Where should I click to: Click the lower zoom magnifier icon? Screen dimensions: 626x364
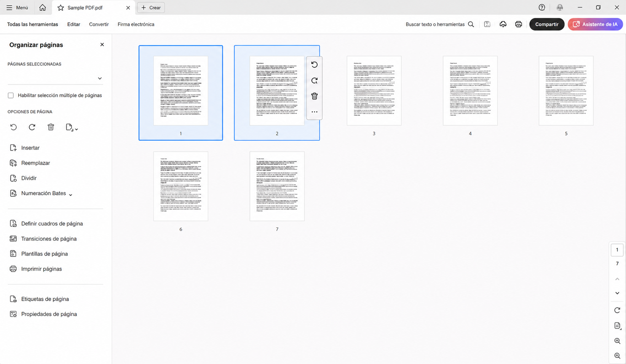click(617, 356)
